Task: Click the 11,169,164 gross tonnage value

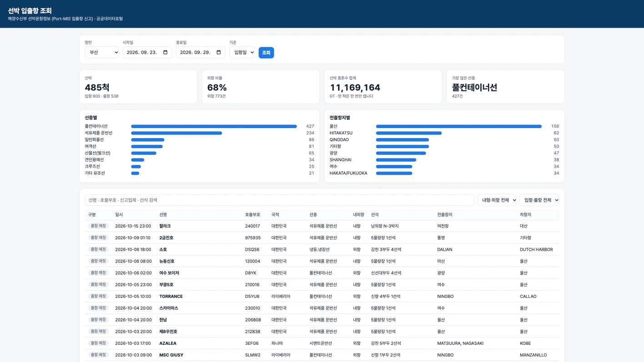Action: 355,87
